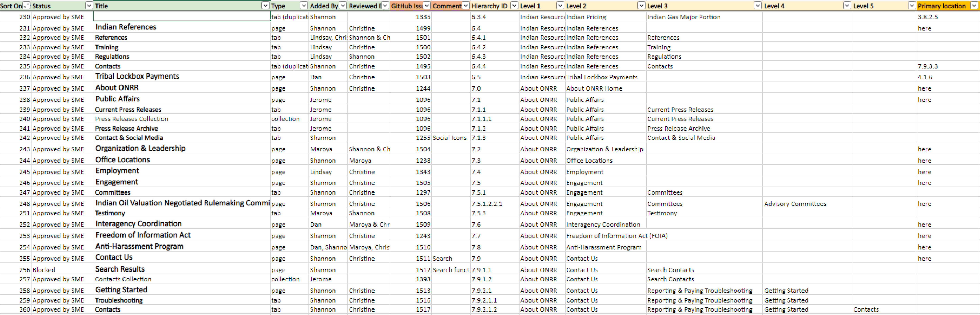Open the Level 1 filter dropdown
Viewport: 980px width, 315px height.
[560, 6]
